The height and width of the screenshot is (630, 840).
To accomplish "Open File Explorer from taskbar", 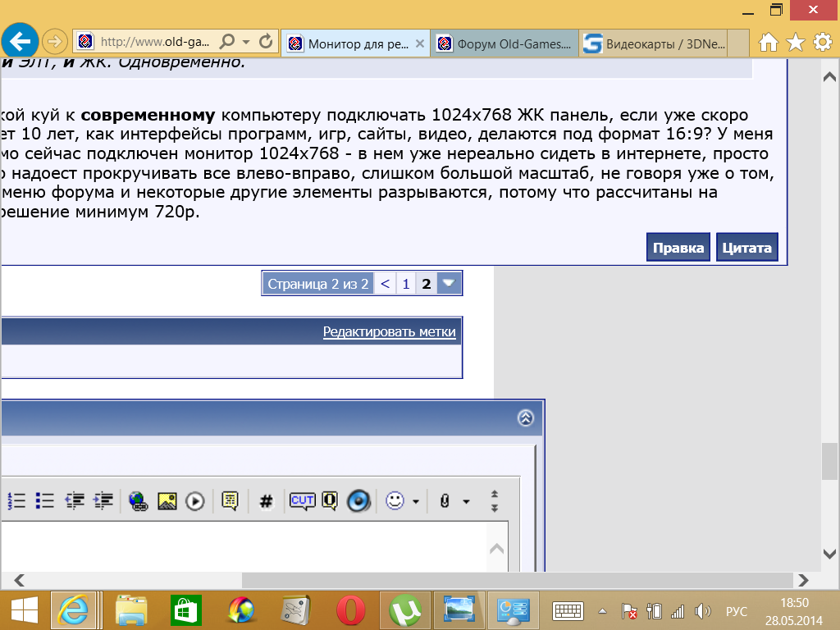I will click(130, 610).
